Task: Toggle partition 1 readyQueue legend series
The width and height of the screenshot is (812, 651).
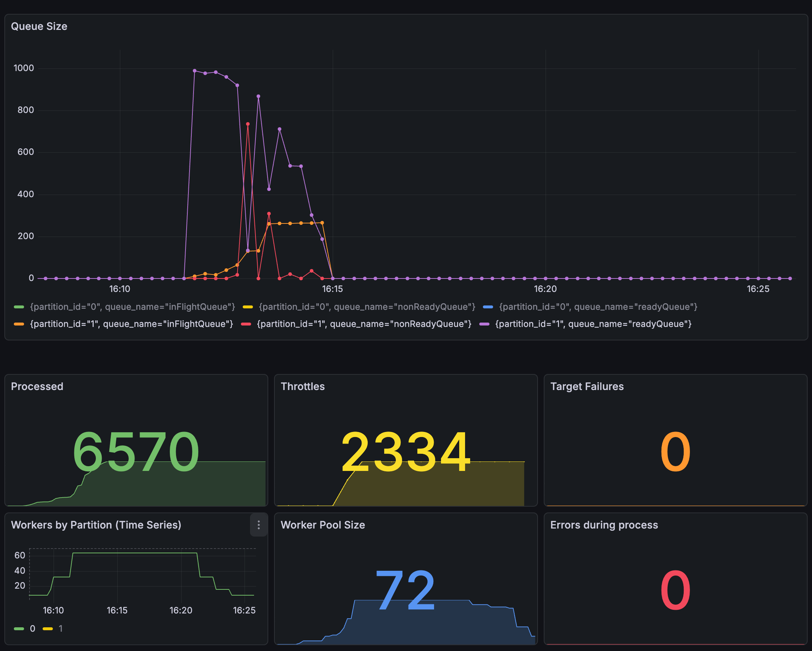Action: coord(593,324)
